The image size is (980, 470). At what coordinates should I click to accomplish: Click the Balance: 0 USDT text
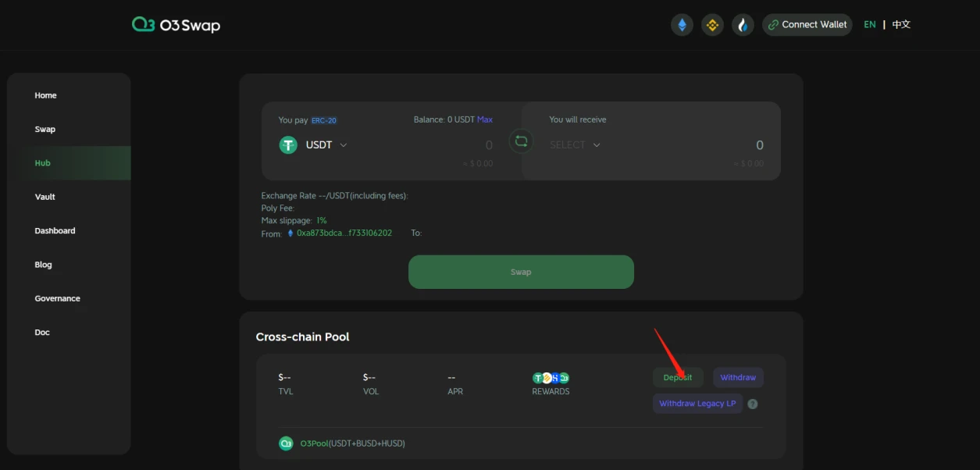[444, 119]
